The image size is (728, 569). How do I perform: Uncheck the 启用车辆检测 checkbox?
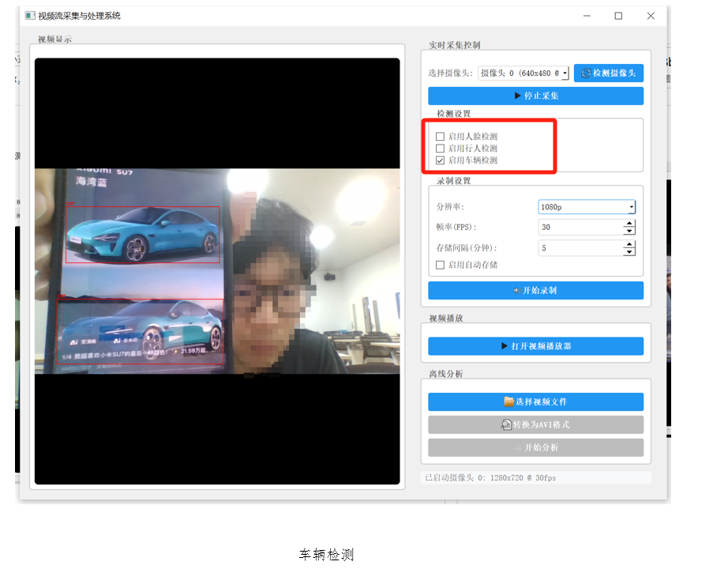coord(440,160)
